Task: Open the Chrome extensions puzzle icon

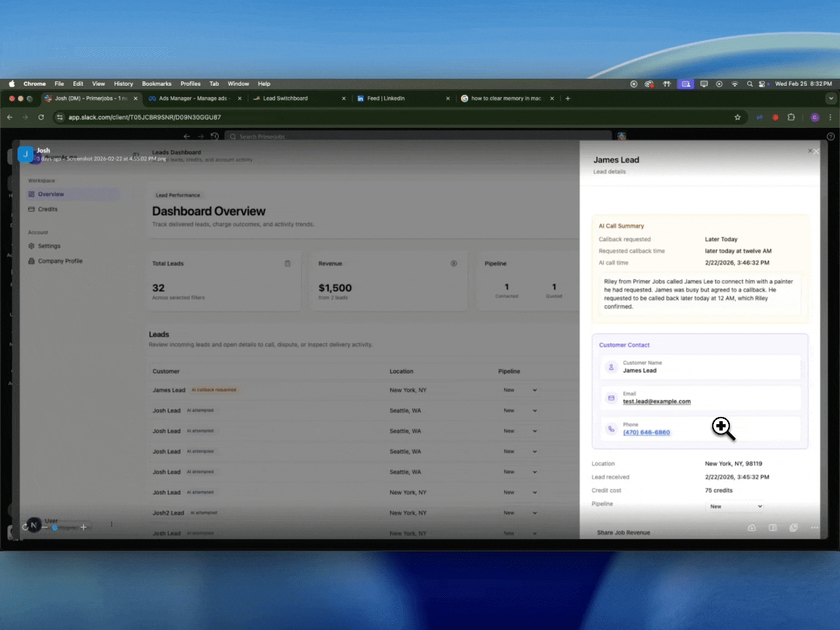Action: (x=792, y=117)
